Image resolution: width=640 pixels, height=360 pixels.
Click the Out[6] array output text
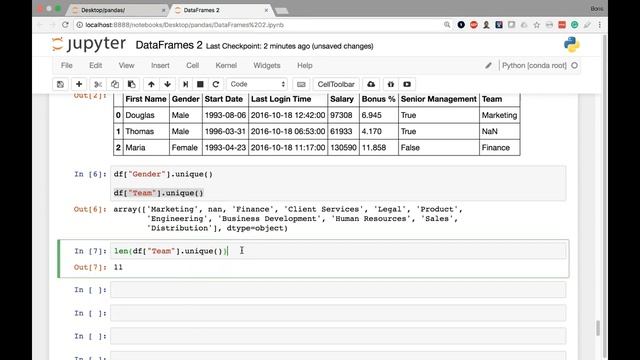coord(288,219)
